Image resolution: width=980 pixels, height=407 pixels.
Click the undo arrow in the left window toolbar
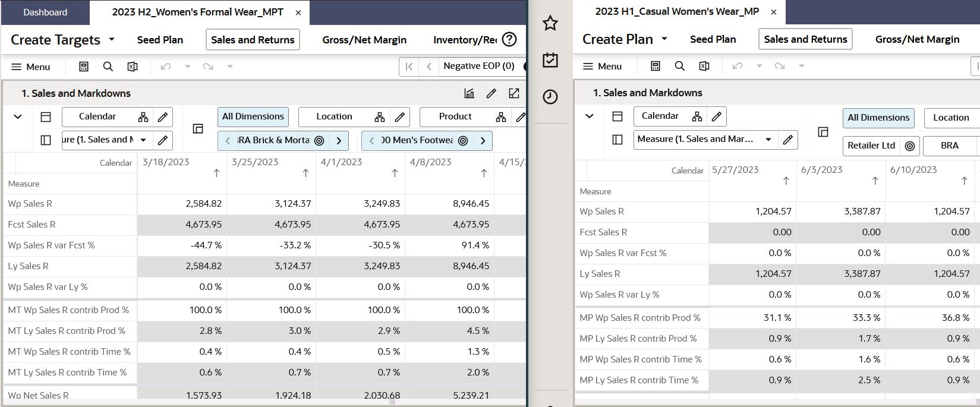point(166,67)
